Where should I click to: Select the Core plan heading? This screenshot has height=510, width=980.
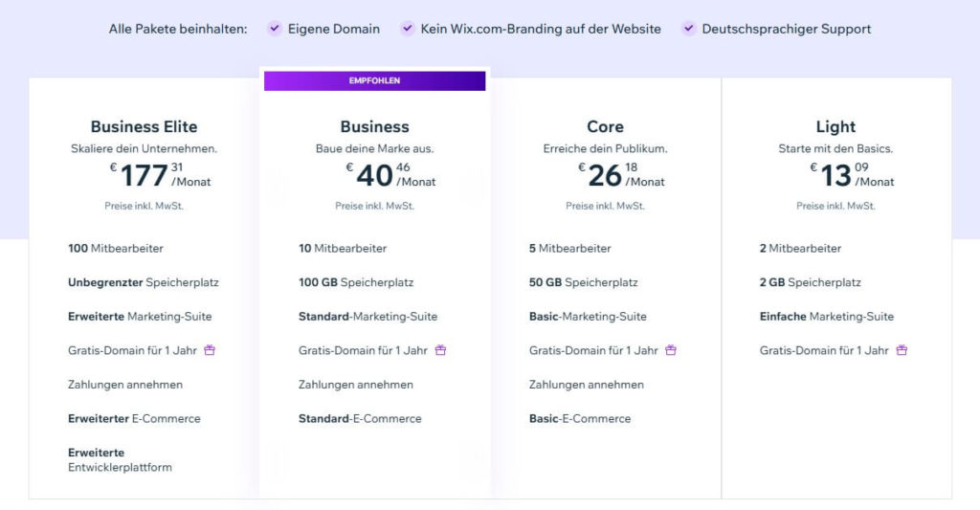point(605,126)
